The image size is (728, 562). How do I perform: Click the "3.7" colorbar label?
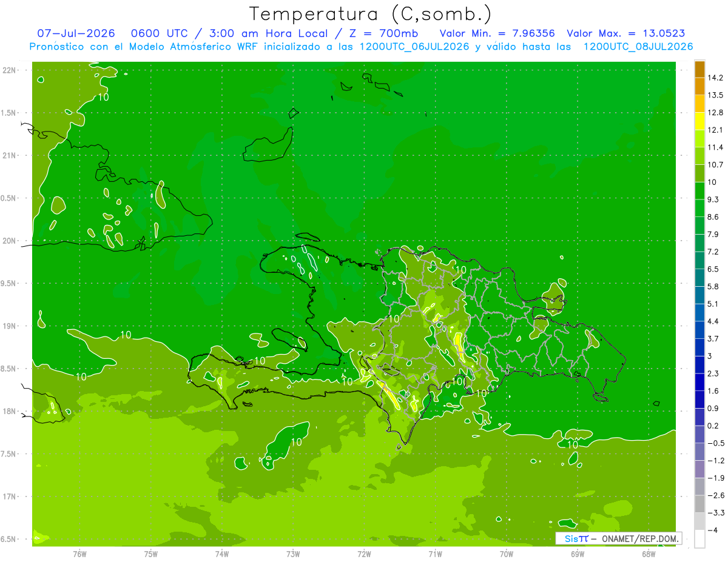click(x=713, y=338)
